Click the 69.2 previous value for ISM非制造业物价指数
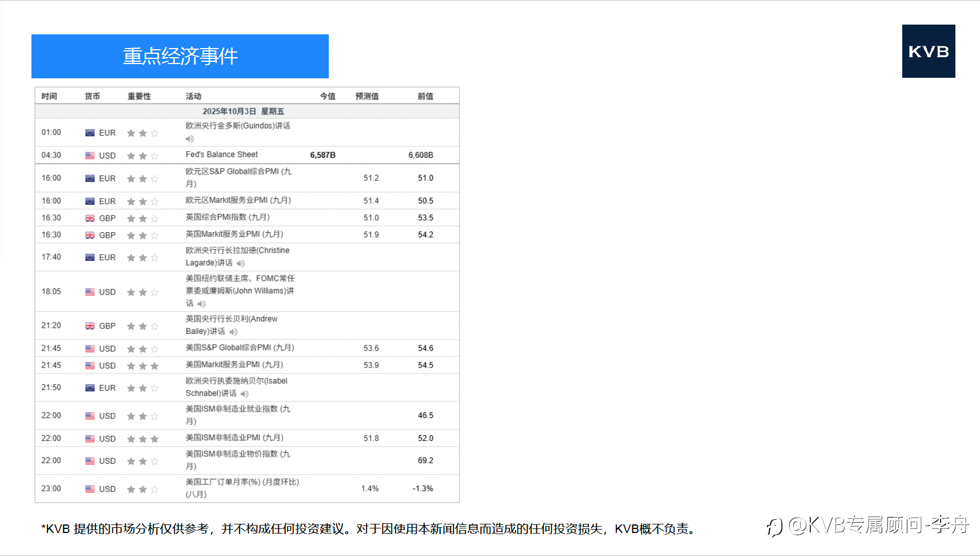This screenshot has height=557, width=980. click(x=425, y=460)
